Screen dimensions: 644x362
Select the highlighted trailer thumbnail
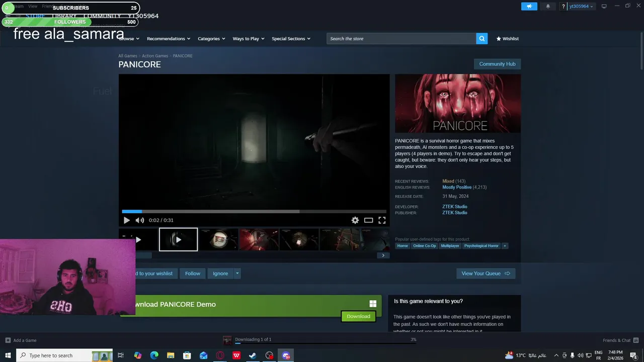click(x=178, y=239)
